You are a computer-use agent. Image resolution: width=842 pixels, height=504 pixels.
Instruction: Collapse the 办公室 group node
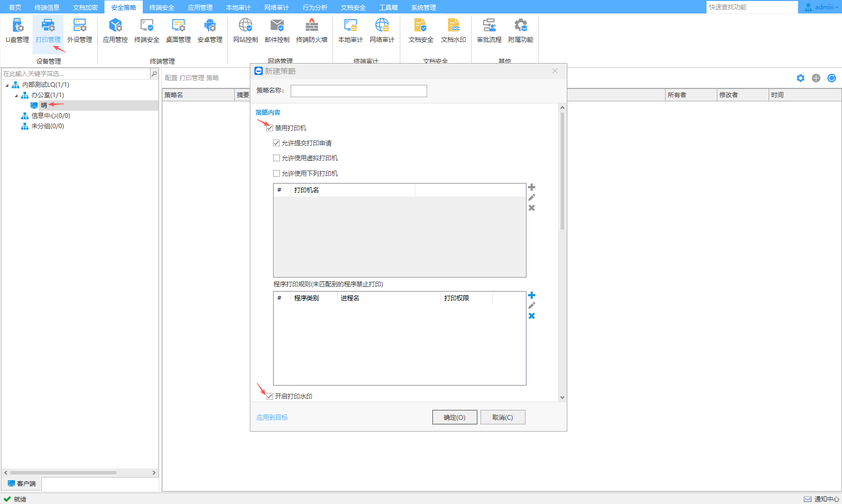point(16,96)
